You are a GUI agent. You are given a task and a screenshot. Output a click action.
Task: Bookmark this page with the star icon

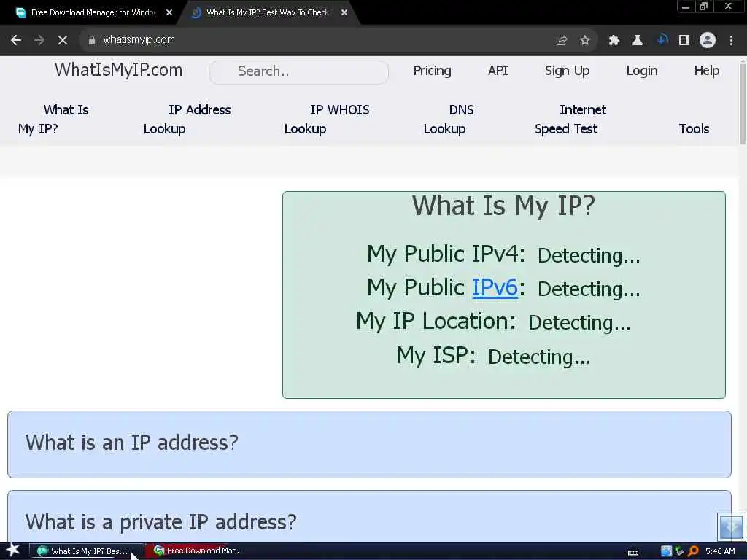pyautogui.click(x=585, y=41)
